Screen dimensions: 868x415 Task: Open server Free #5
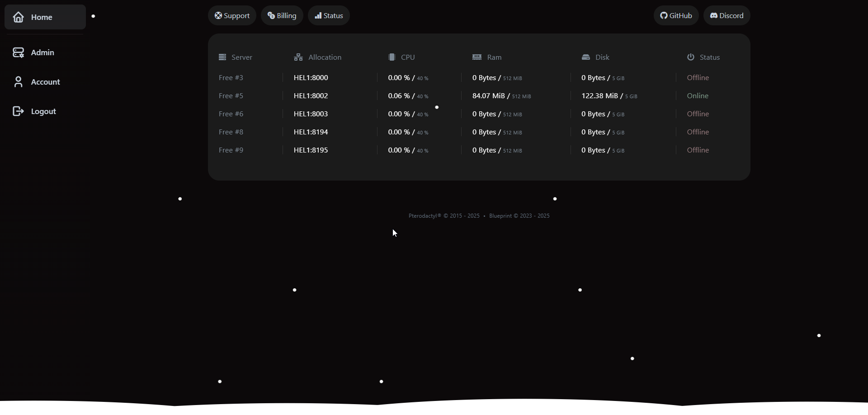pyautogui.click(x=231, y=95)
